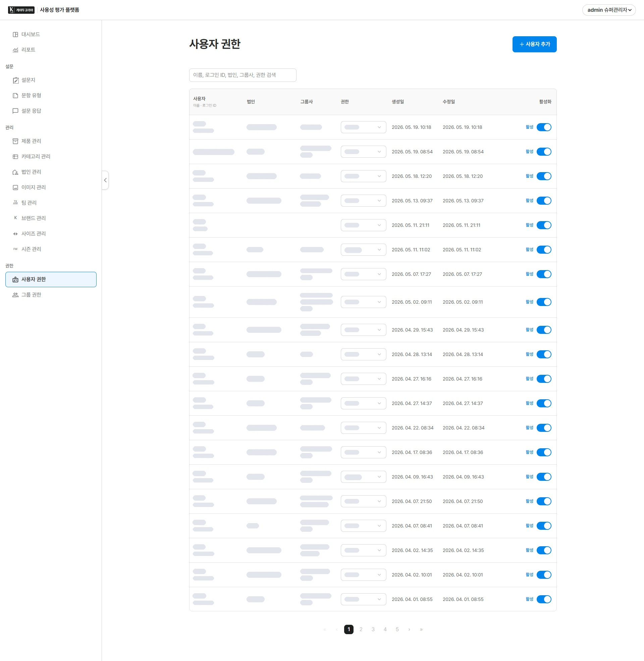644x661 pixels.
Task: Select 브랜드 관리 from the sidebar
Action: tap(51, 218)
